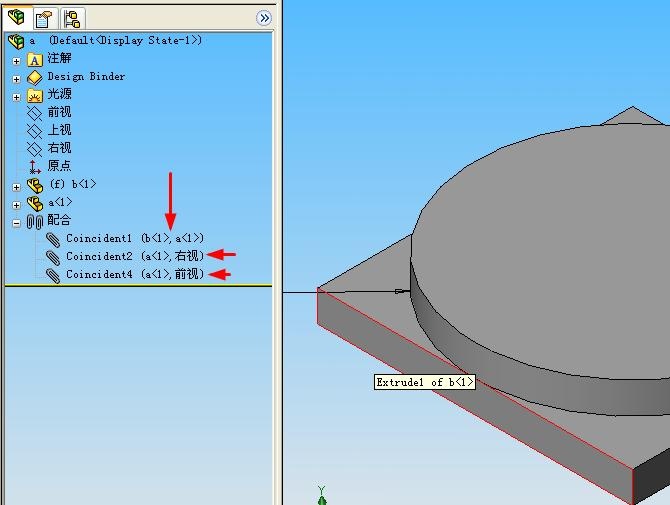Click the 原点 origin icon
The image size is (670, 505).
35,167
